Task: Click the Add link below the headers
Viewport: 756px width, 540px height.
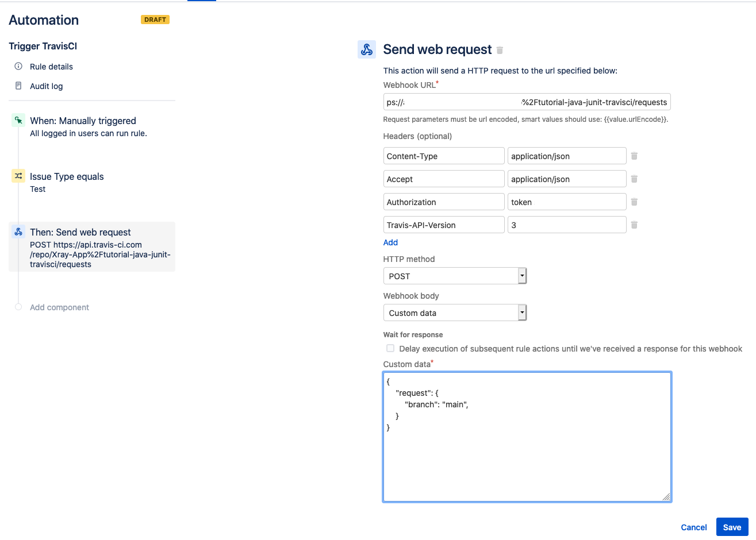Action: point(390,242)
